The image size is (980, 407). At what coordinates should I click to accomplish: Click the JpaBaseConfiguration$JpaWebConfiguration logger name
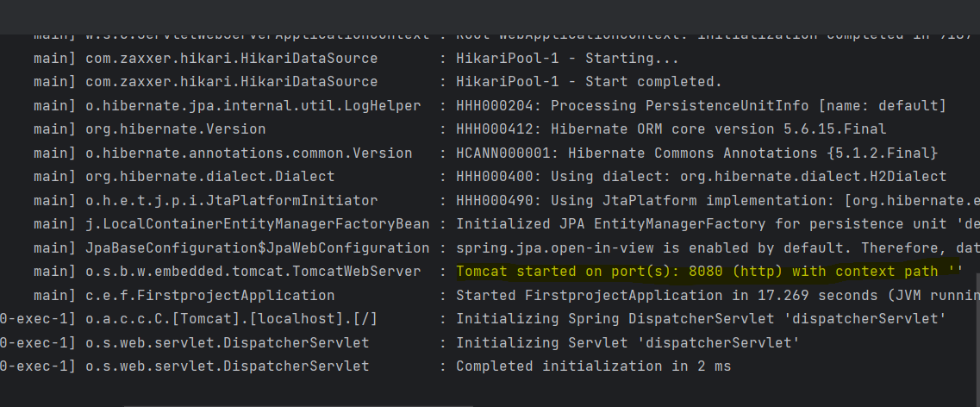258,248
